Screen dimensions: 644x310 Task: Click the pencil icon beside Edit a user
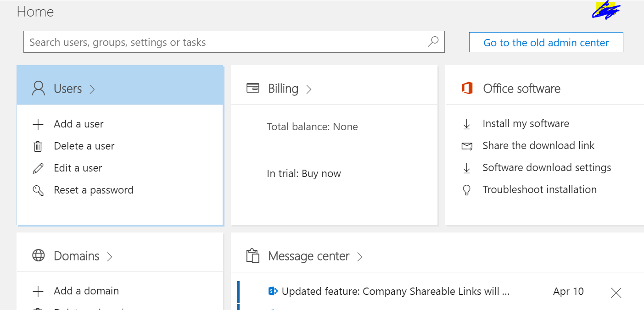pos(38,168)
